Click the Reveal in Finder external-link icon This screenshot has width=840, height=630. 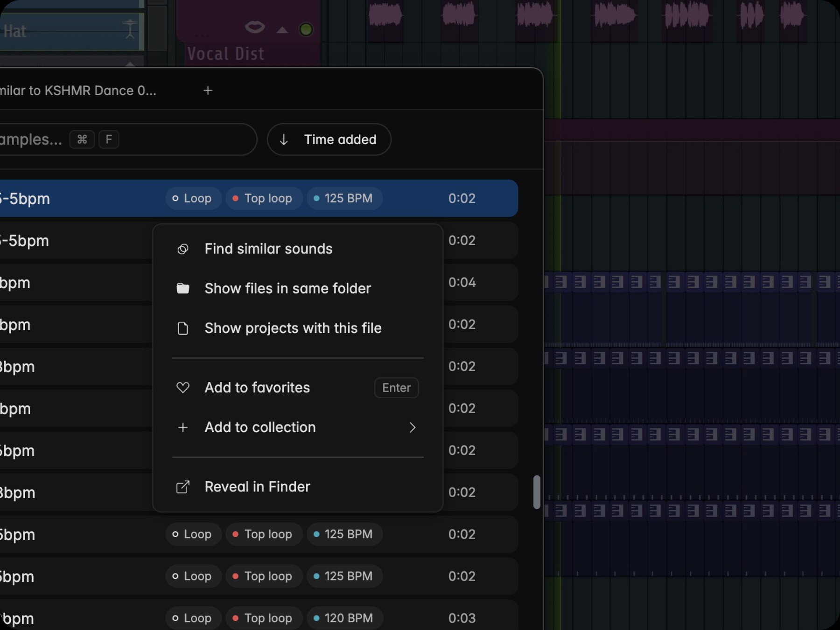pos(183,487)
